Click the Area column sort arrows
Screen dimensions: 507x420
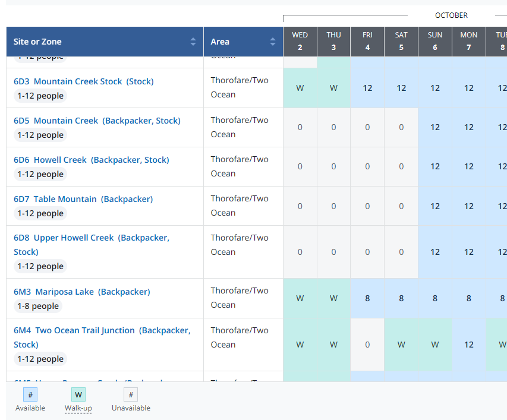272,42
